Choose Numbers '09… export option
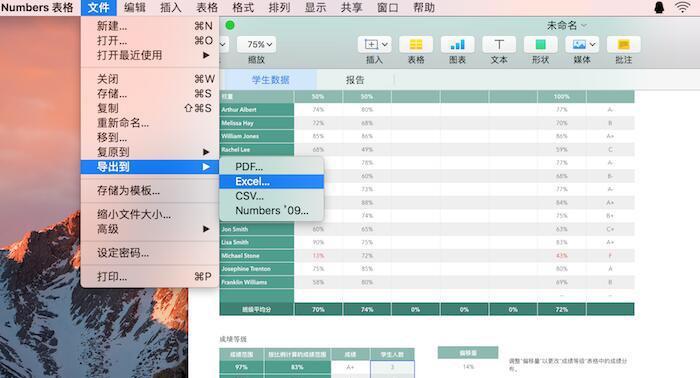This screenshot has width=700, height=378. (x=271, y=211)
